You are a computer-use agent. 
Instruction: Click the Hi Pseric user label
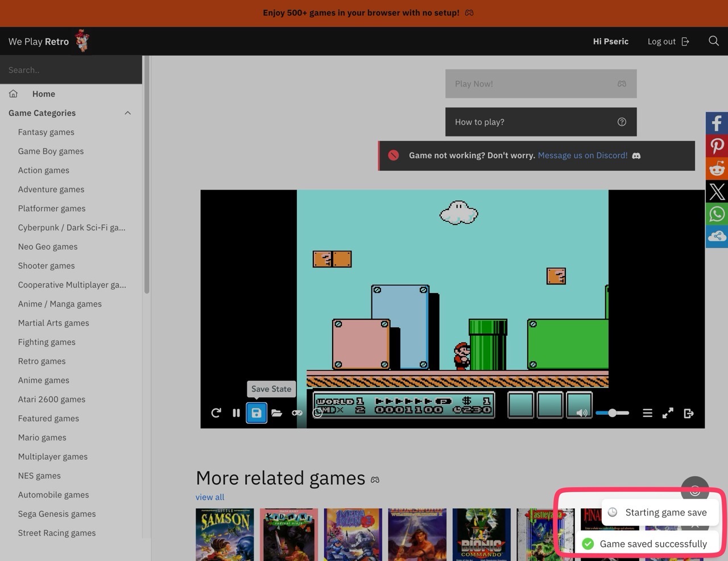click(x=610, y=41)
